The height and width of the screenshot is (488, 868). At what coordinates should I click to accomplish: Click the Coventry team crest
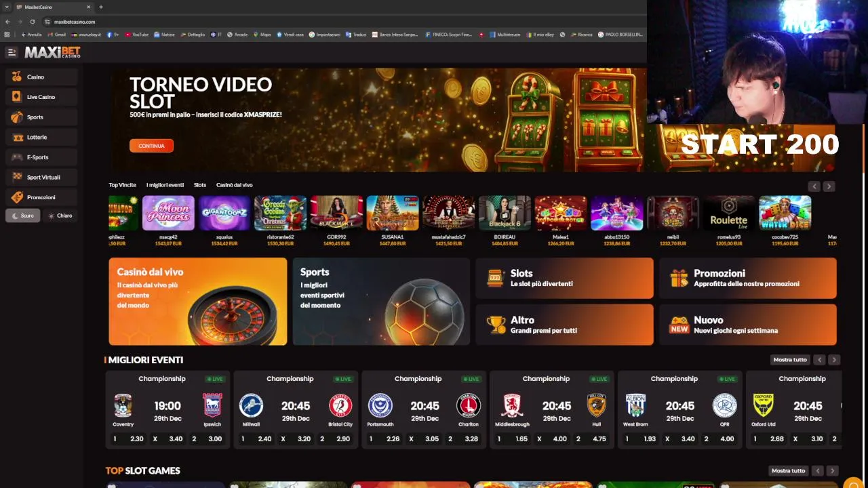click(123, 405)
